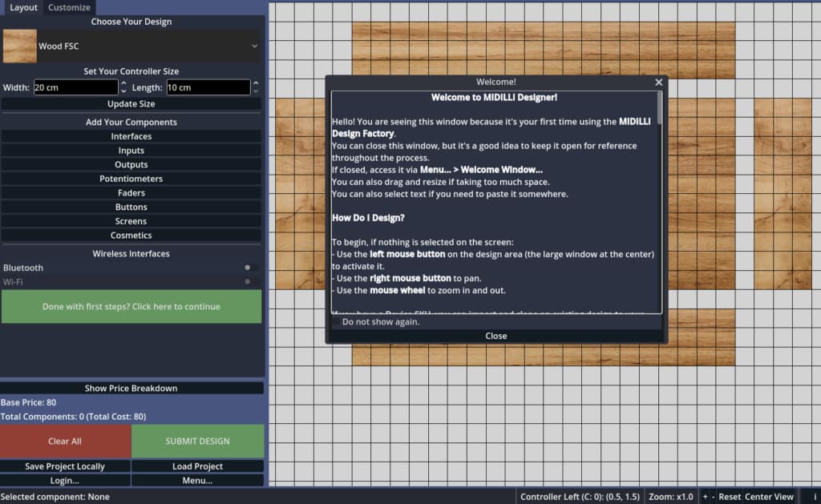Click 'Total Components: 0 (Total Cost: 80)' text
The width and height of the screenshot is (821, 504).
tap(73, 417)
